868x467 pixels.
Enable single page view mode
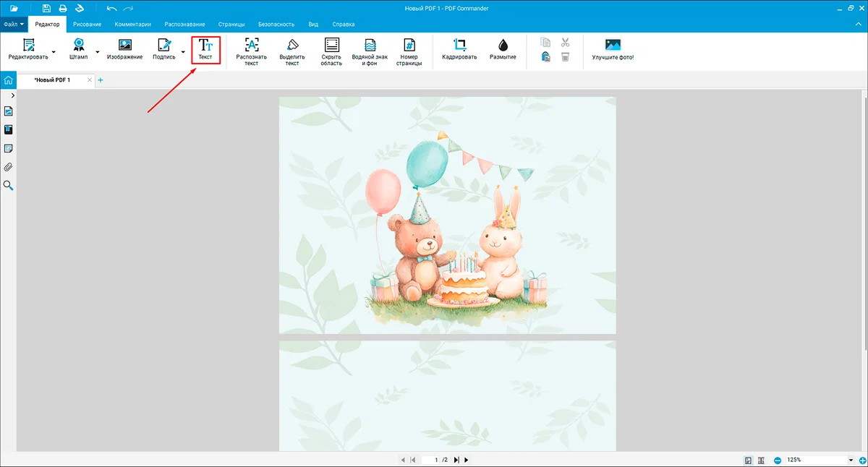[748, 460]
